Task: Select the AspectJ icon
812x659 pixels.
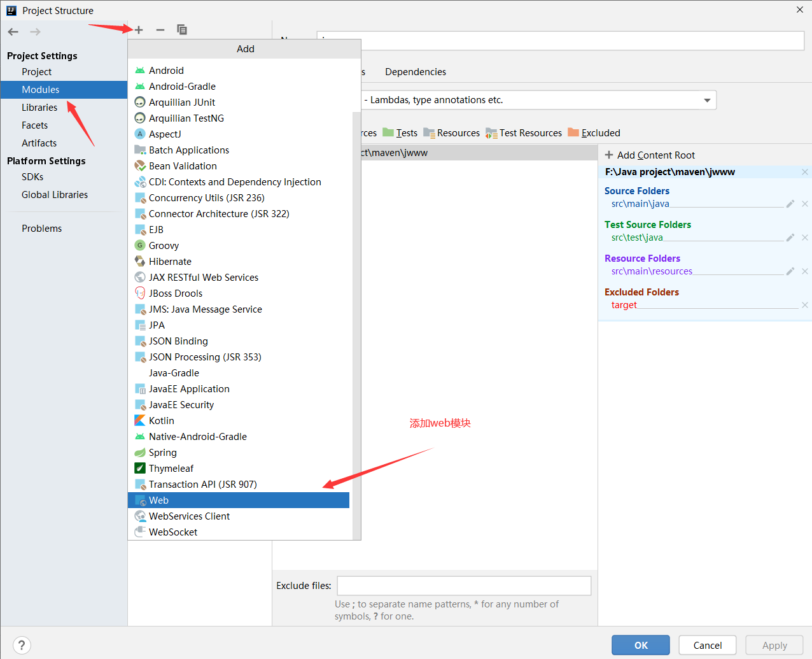Action: tap(140, 134)
